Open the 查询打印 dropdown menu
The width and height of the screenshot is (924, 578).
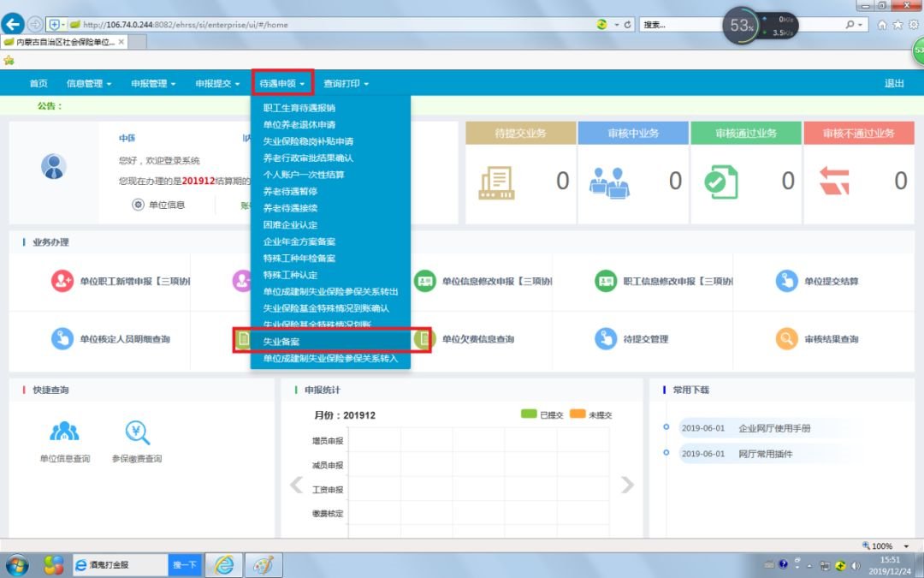[x=346, y=84]
